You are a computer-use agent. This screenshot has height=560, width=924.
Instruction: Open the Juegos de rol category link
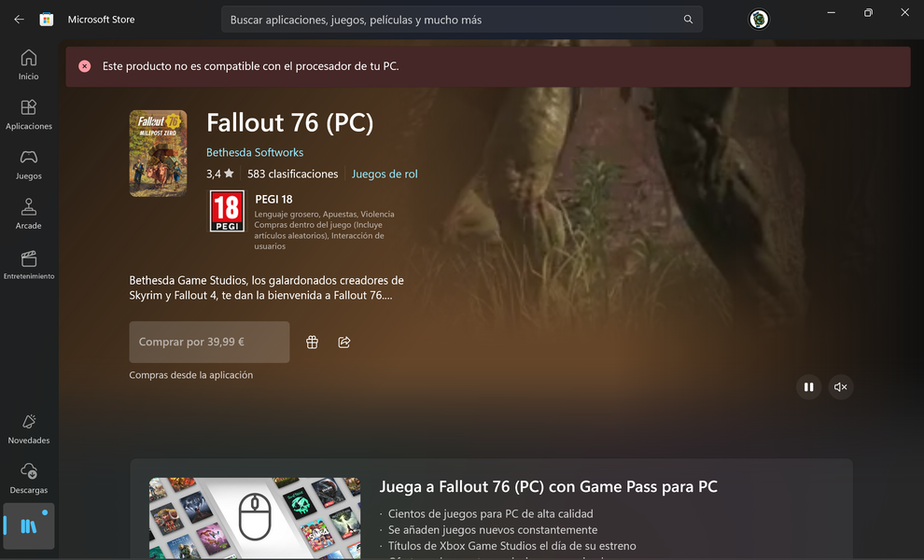click(385, 174)
